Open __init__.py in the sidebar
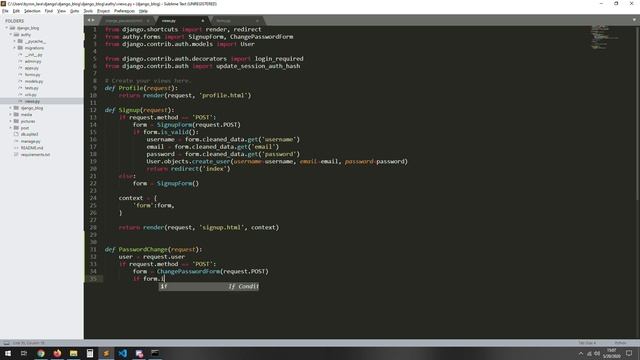Viewport: 640px width, 360px height. pos(33,55)
